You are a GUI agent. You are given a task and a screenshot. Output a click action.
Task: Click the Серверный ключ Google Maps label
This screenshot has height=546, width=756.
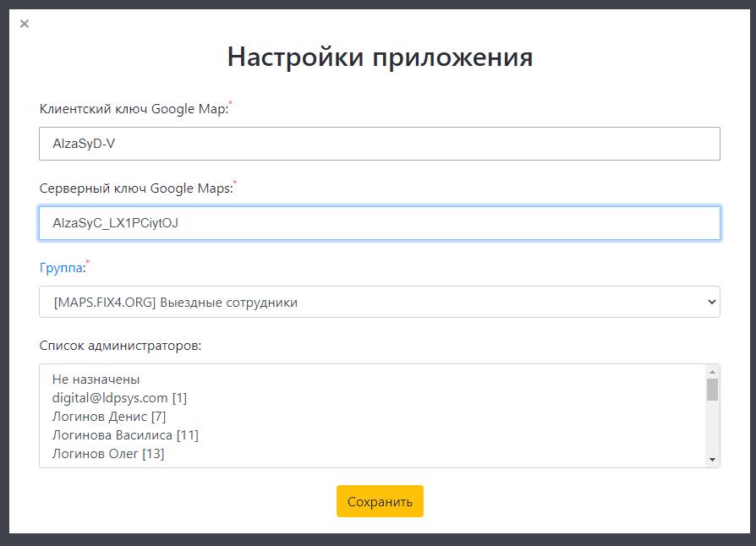click(135, 188)
